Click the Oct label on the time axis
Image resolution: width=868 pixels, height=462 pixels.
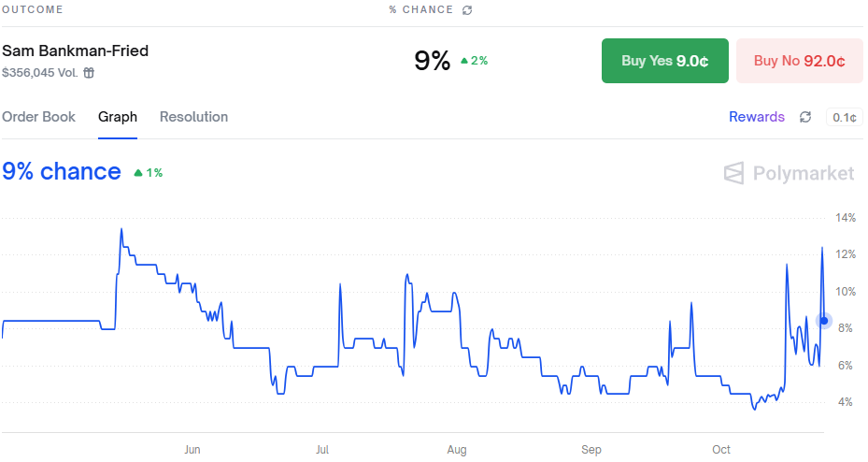(x=721, y=450)
